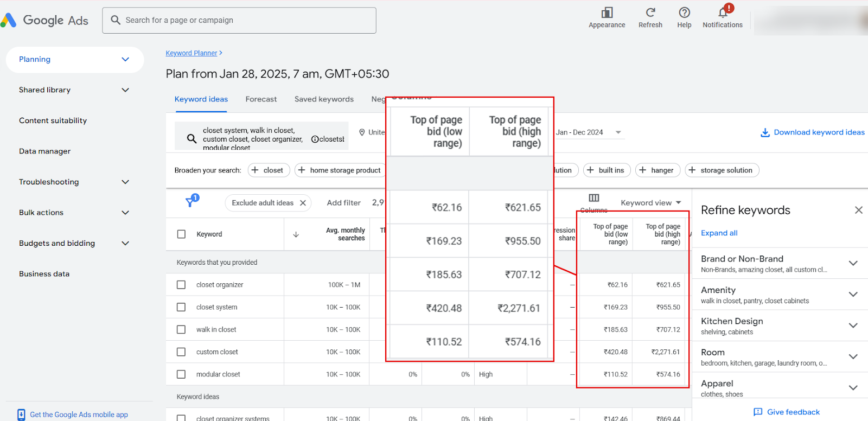Check the 'modular closet' row checkbox

[181, 374]
